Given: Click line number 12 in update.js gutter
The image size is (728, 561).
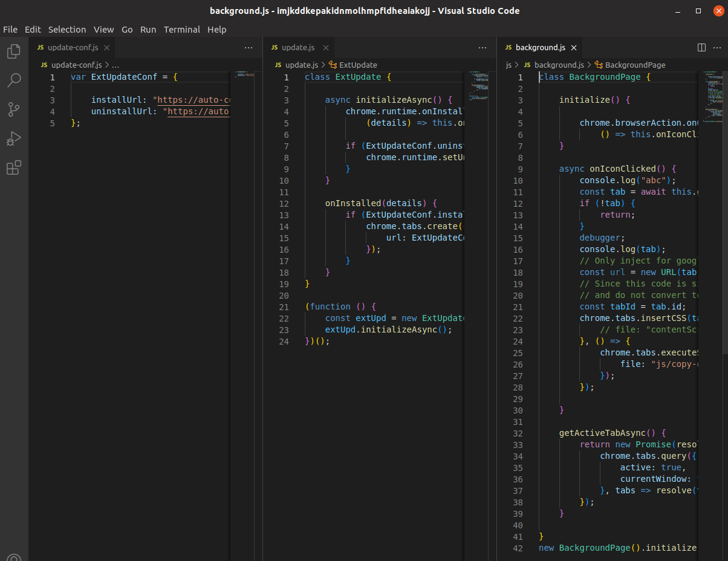Looking at the screenshot, I should [x=284, y=204].
